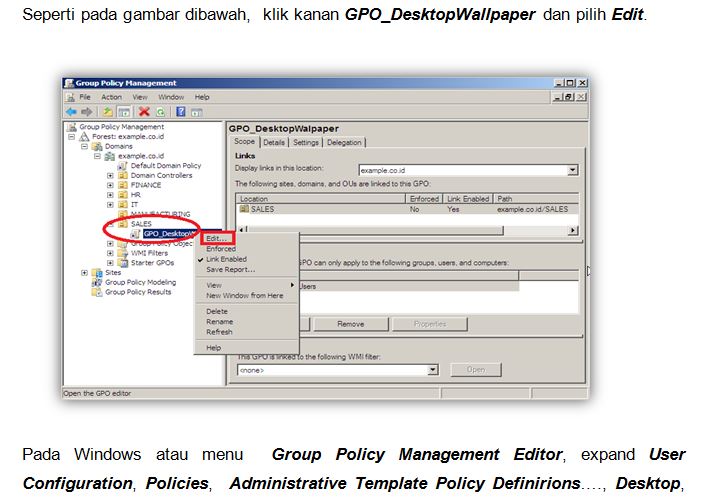Click the Group Policy Management root icon
The width and height of the screenshot is (710, 504).
(71, 127)
